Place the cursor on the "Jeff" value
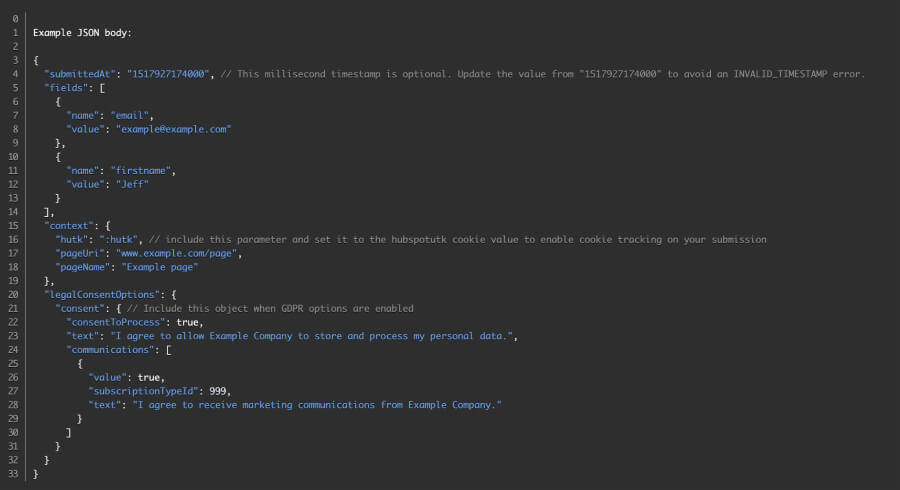Viewport: 900px width, 490px height. [133, 184]
